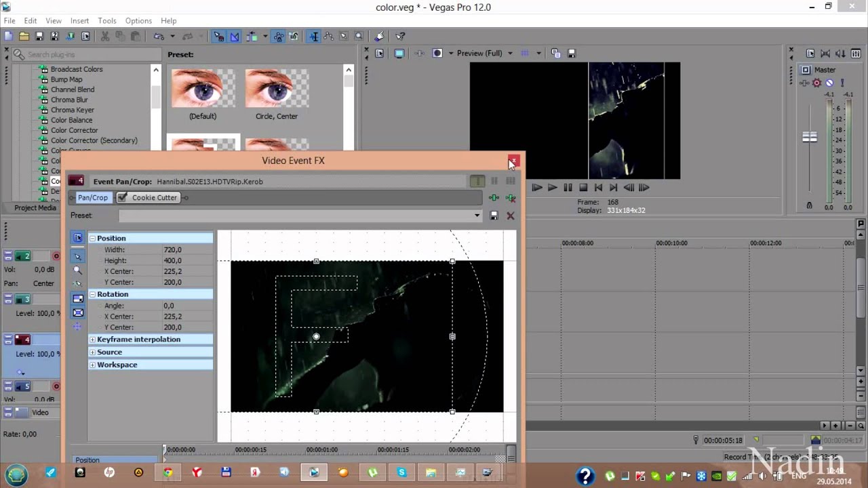Toggle Lock Aspect Ratio in Pan/Crop
This screenshot has width=868, height=488.
[x=78, y=298]
